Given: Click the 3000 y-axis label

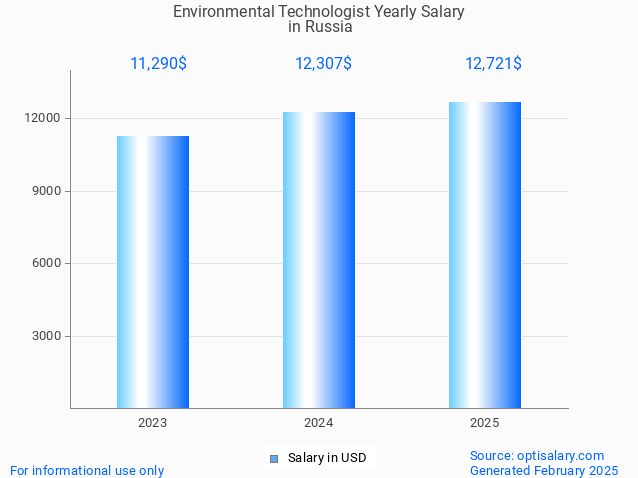Looking at the screenshot, I should click(x=46, y=336).
